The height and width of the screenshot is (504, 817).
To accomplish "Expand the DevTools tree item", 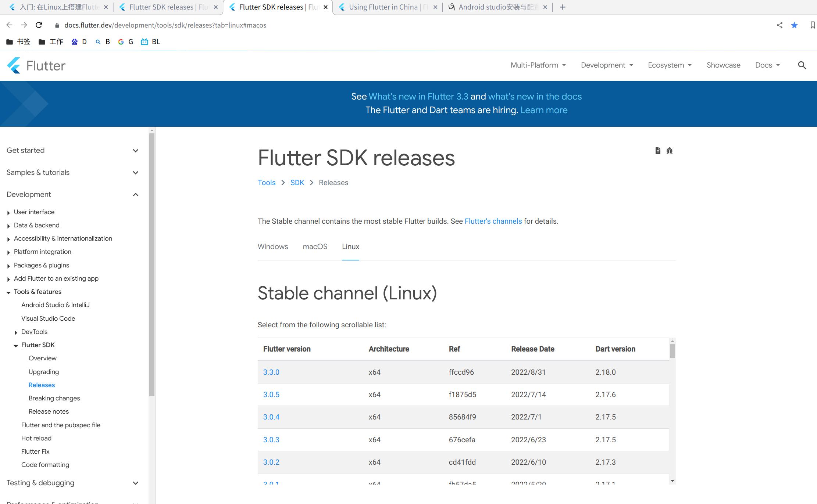I will tap(16, 332).
